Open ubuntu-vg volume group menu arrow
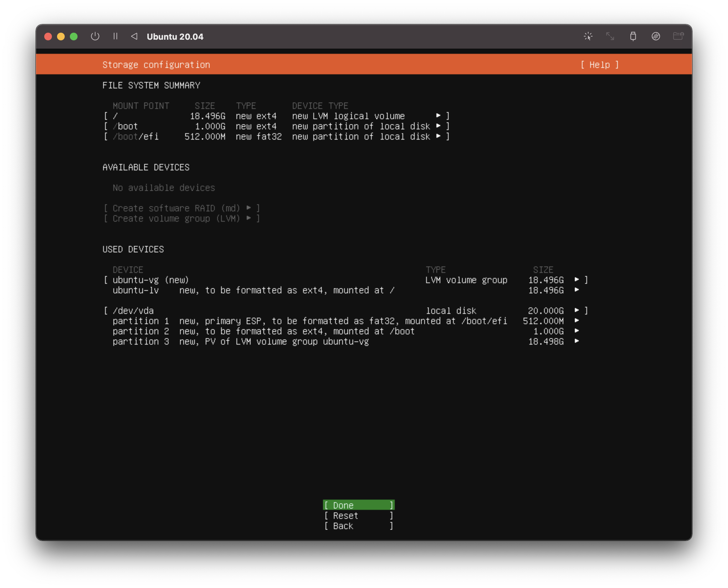 click(576, 280)
